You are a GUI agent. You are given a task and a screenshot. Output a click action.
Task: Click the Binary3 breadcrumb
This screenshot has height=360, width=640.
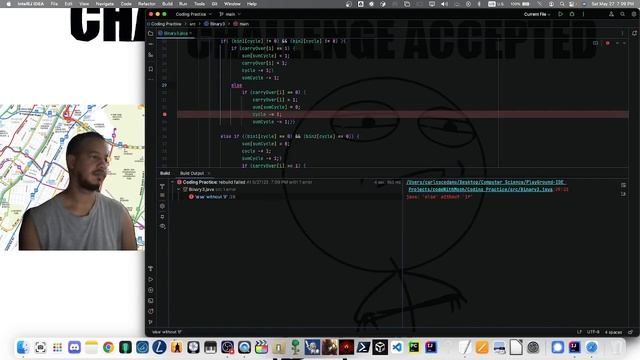214,24
